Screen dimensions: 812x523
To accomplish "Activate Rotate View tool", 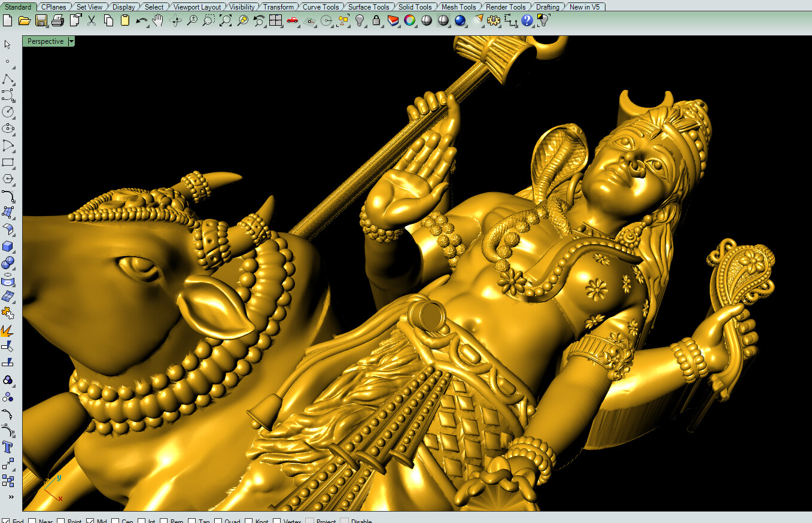I will (x=175, y=21).
